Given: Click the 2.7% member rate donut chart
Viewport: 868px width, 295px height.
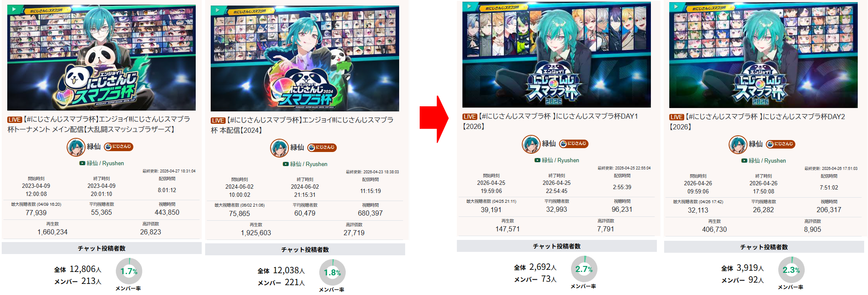Looking at the screenshot, I should (584, 269).
